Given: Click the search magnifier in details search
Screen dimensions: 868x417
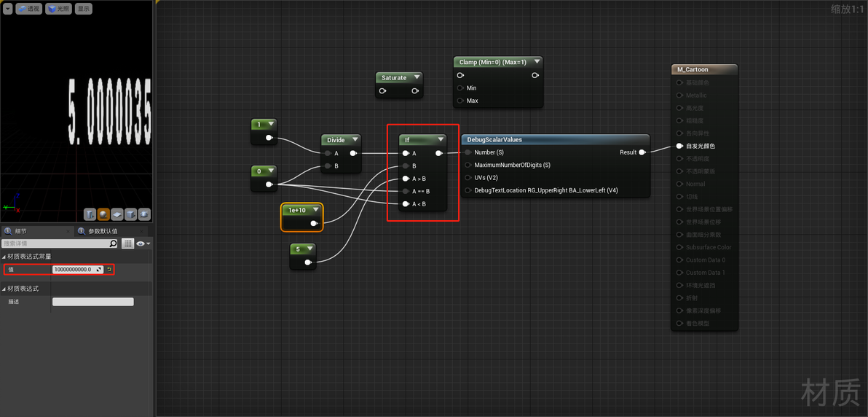Looking at the screenshot, I should tap(114, 243).
